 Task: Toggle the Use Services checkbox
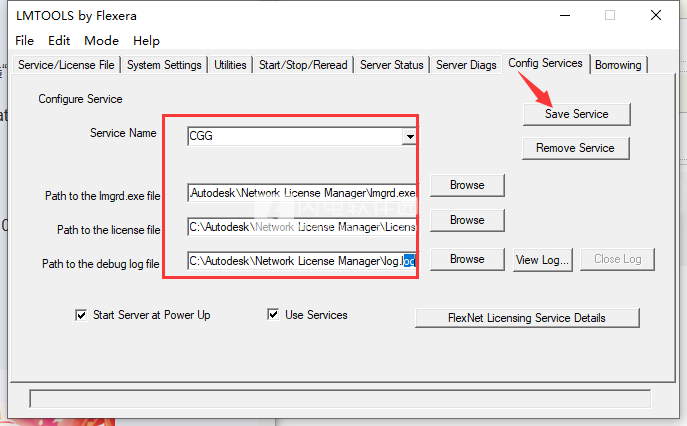273,315
